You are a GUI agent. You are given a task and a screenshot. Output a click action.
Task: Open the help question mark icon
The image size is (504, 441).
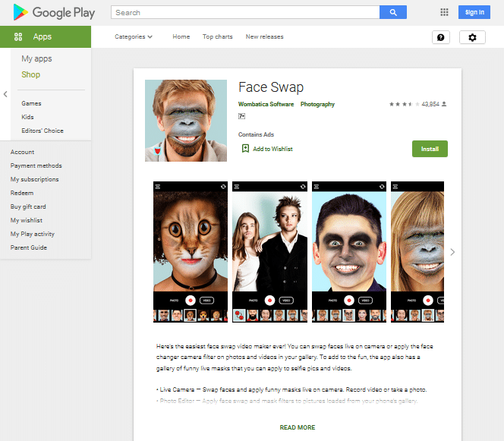click(440, 37)
